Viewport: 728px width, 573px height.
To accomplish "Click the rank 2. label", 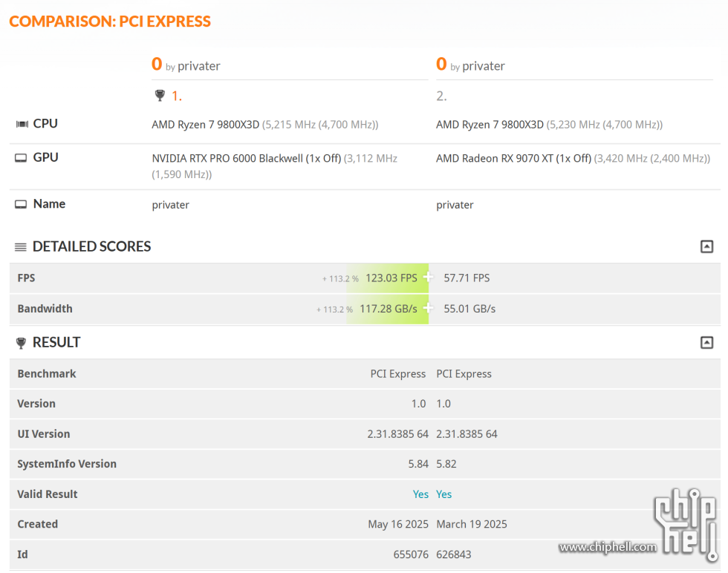I will (441, 96).
